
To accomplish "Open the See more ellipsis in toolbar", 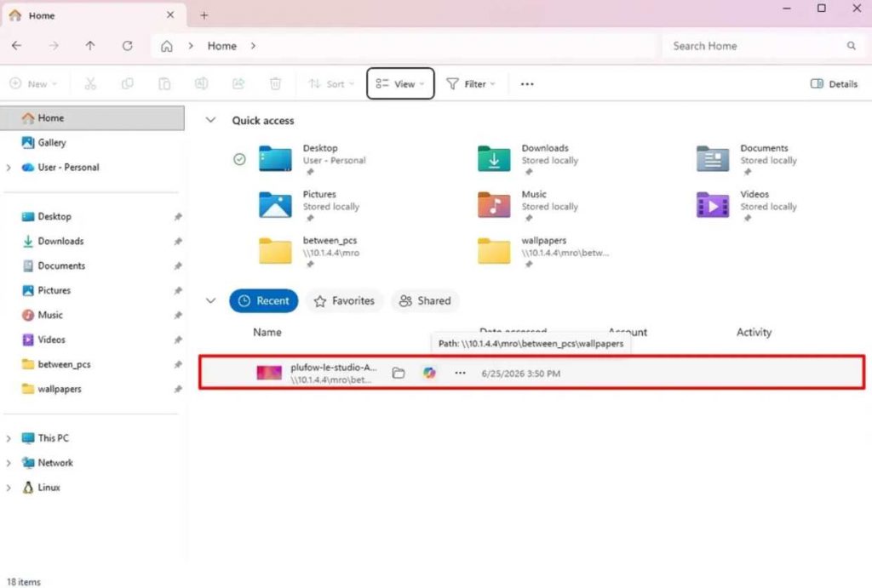I will tap(527, 84).
